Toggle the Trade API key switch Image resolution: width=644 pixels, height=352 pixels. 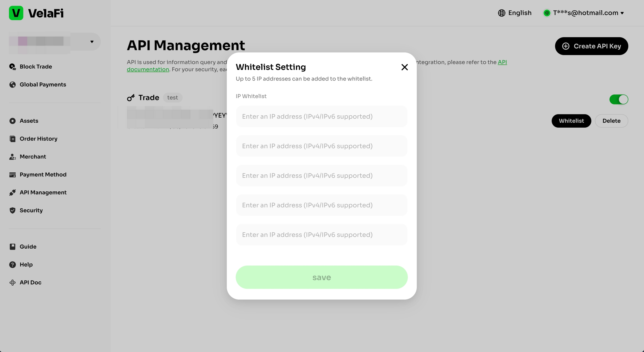[619, 99]
